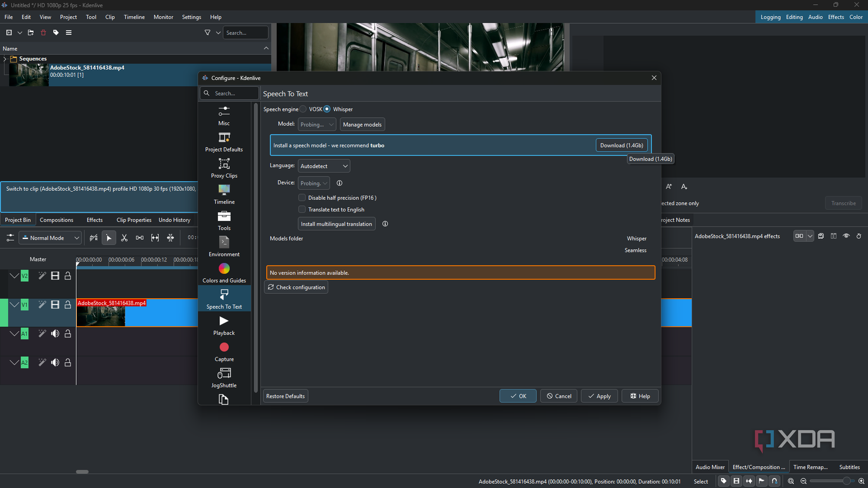Image resolution: width=868 pixels, height=488 pixels.
Task: Enable Translate text to English checkbox
Action: coord(302,209)
